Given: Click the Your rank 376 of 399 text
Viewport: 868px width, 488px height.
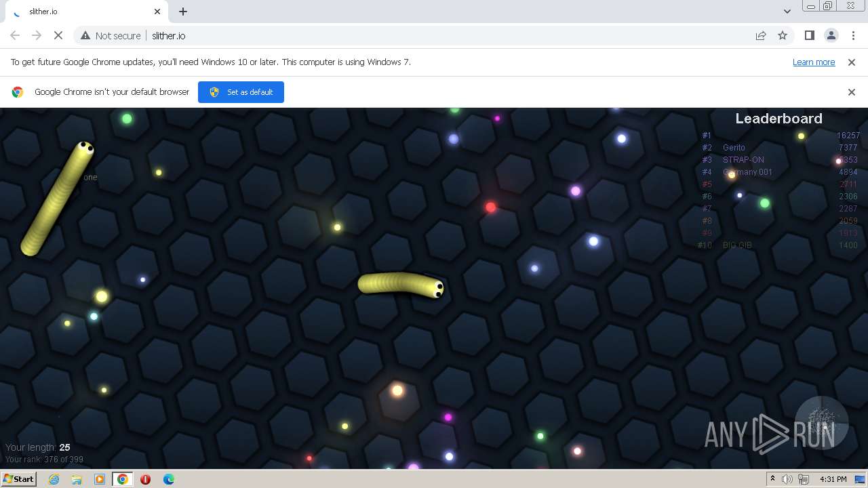Looking at the screenshot, I should [44, 460].
